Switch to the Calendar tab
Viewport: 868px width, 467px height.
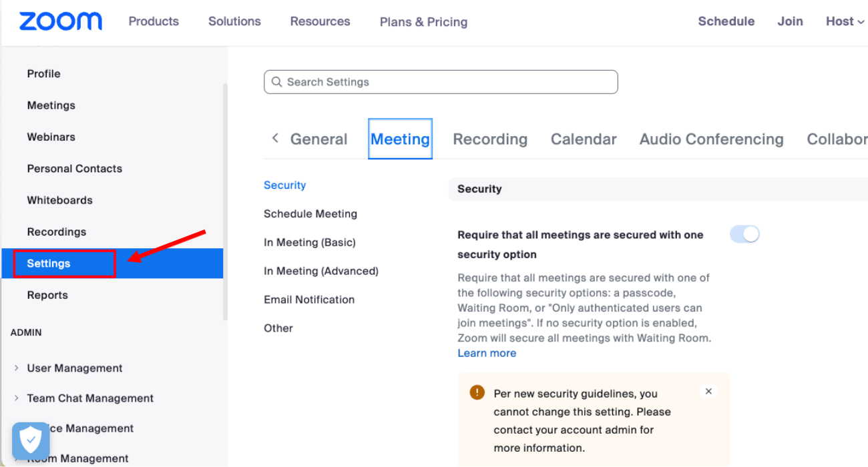click(584, 139)
